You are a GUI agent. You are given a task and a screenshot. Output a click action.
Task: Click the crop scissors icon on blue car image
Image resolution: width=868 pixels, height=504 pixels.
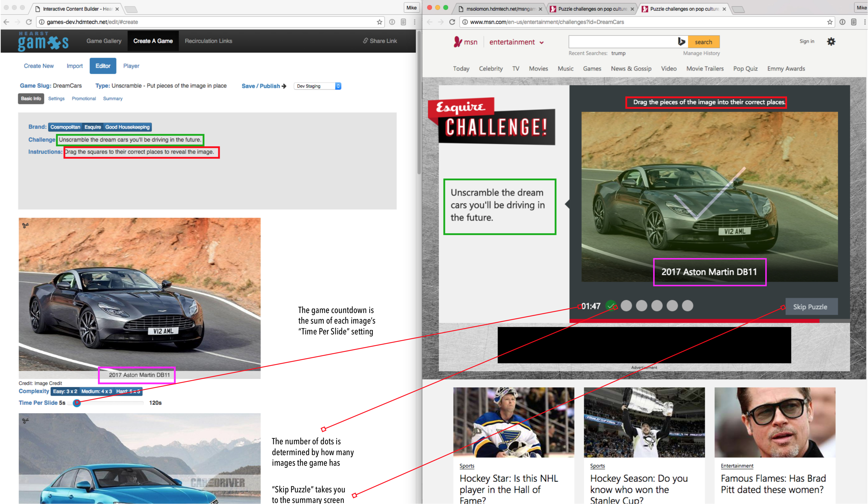click(x=25, y=421)
